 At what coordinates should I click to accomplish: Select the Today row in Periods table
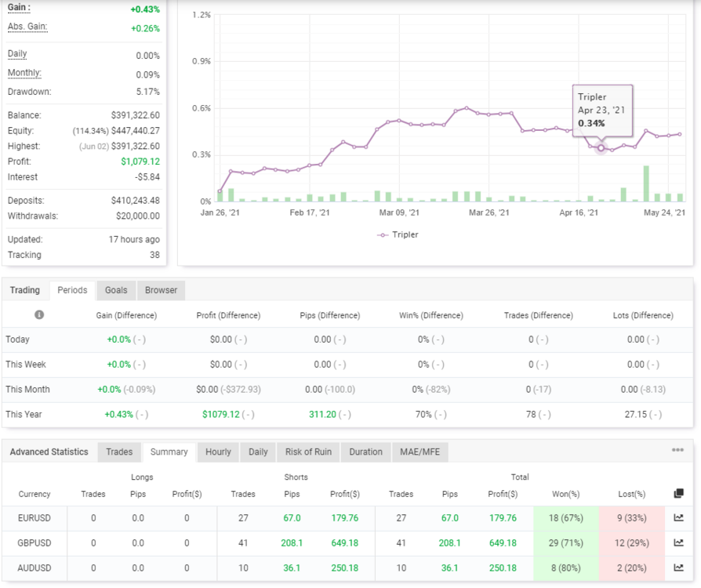[x=347, y=339]
